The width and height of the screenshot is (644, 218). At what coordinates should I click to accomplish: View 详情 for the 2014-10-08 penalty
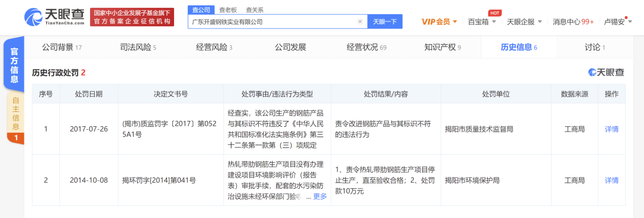612,180
